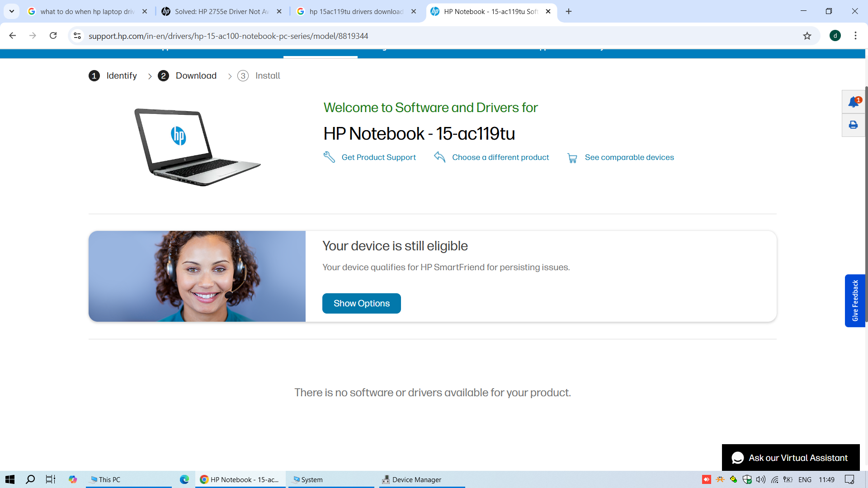Open Chrome profile avatar d
868x488 pixels.
pyautogui.click(x=835, y=36)
